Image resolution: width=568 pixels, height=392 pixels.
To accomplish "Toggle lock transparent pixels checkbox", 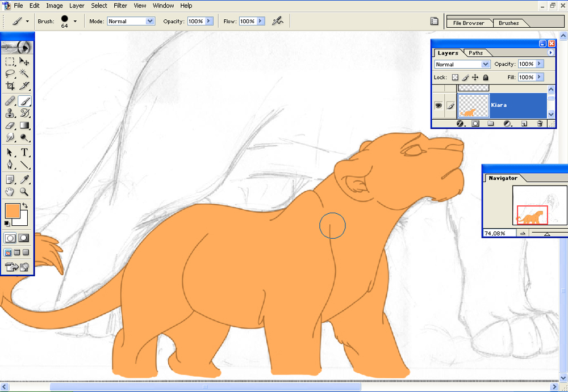I will pos(456,78).
